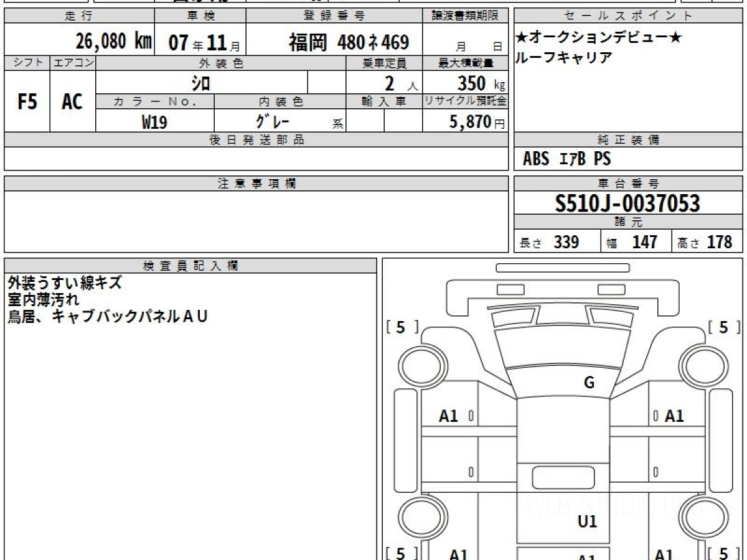Screen dimensions: 747x560
Task: Select the 最大積載量 header cell
Action: pyautogui.click(x=466, y=63)
